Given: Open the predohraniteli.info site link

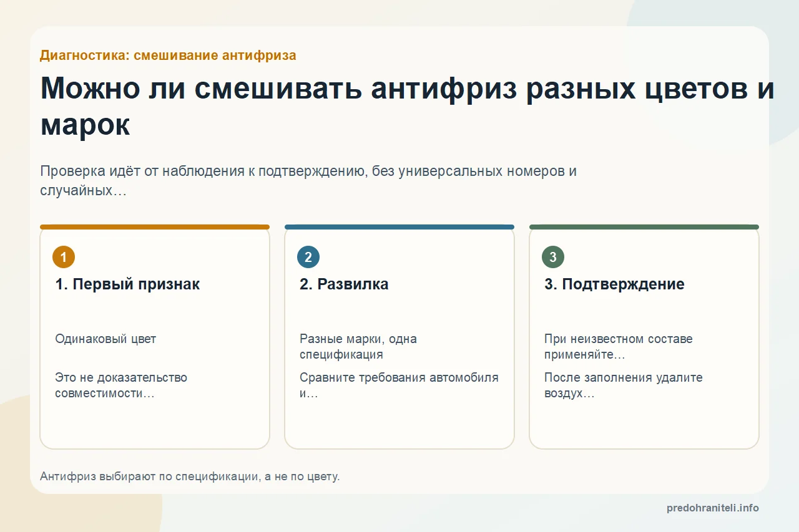Looking at the screenshot, I should (x=713, y=508).
